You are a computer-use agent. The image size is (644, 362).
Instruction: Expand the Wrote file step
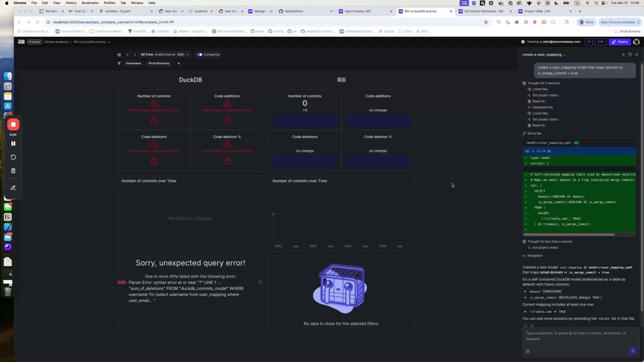coord(532,133)
